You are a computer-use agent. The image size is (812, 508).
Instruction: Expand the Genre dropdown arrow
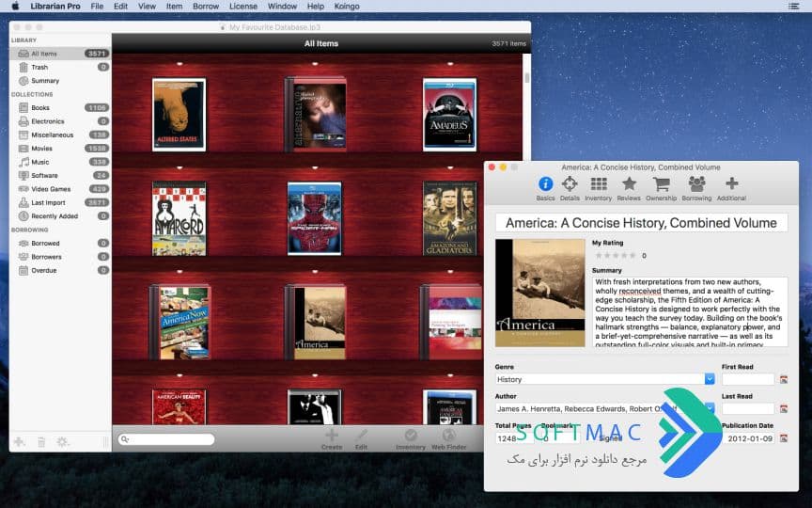point(710,379)
